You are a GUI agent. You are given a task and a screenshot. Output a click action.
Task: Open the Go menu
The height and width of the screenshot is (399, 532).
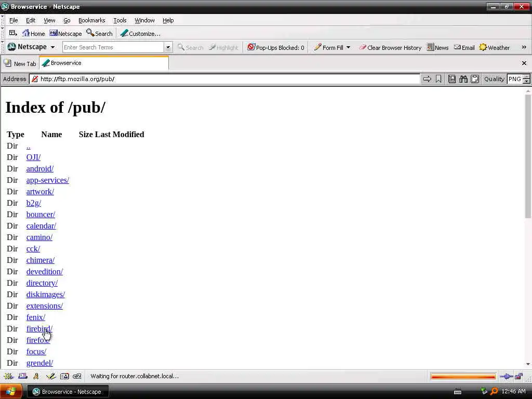67,20
